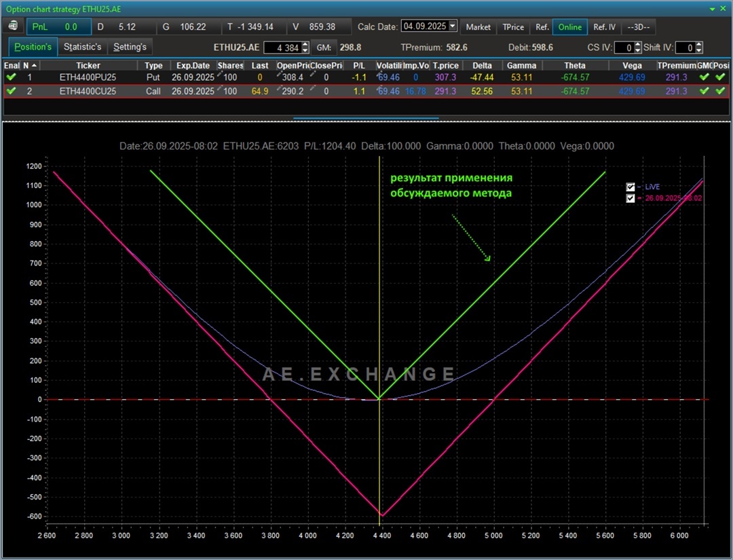Screen dimensions: 733x560
Task: Select the ETH4400CU25 ticker cell
Action: click(88, 91)
